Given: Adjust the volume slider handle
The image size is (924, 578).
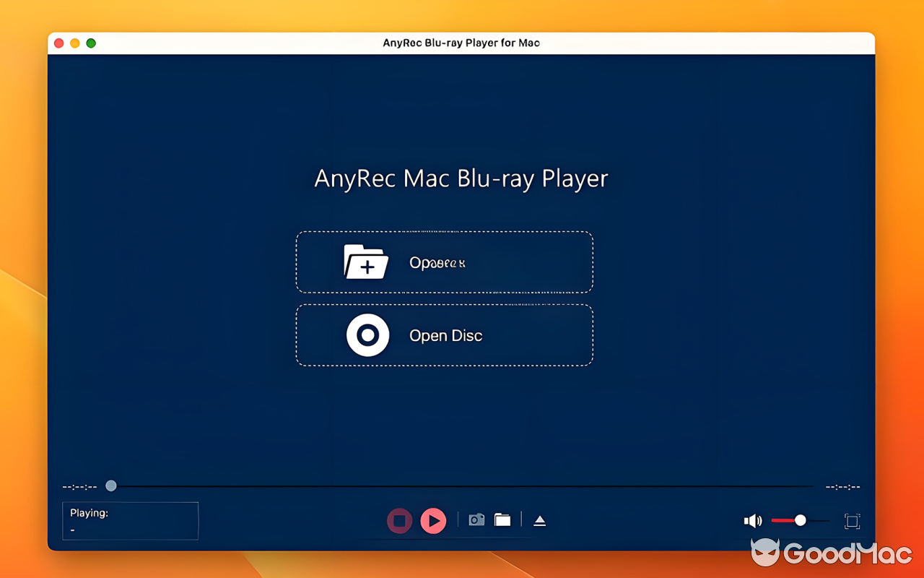Looking at the screenshot, I should click(800, 519).
